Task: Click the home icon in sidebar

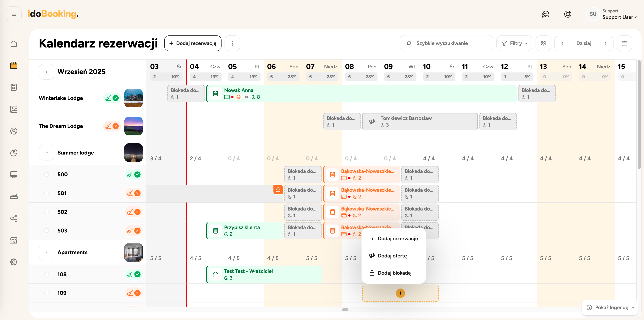Action: point(14,44)
